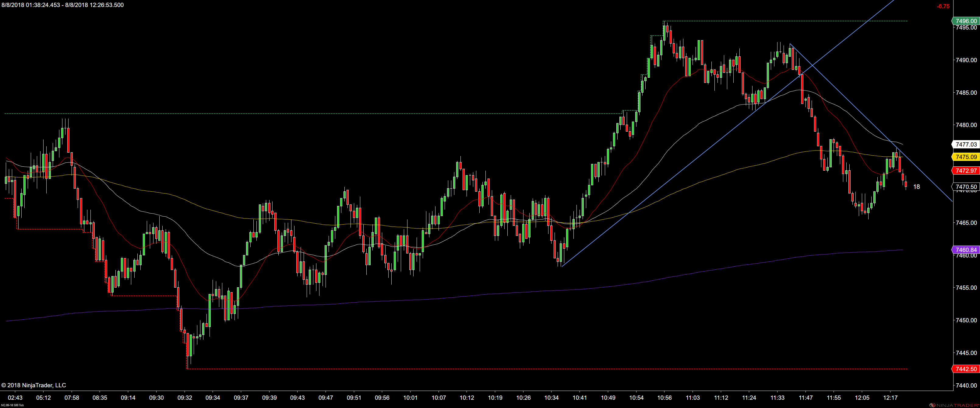Click the 7450.00 price axis label
This screenshot has height=408, width=980.
coord(966,321)
